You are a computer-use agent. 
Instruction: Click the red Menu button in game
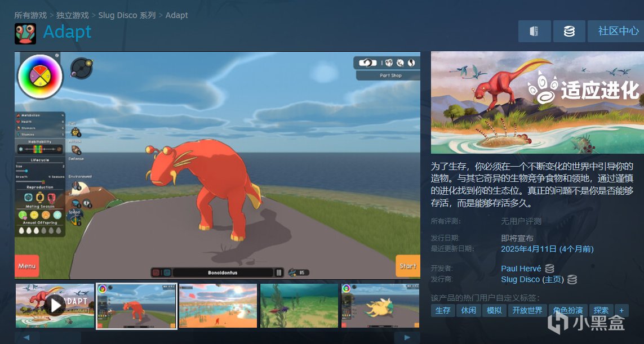(x=27, y=266)
